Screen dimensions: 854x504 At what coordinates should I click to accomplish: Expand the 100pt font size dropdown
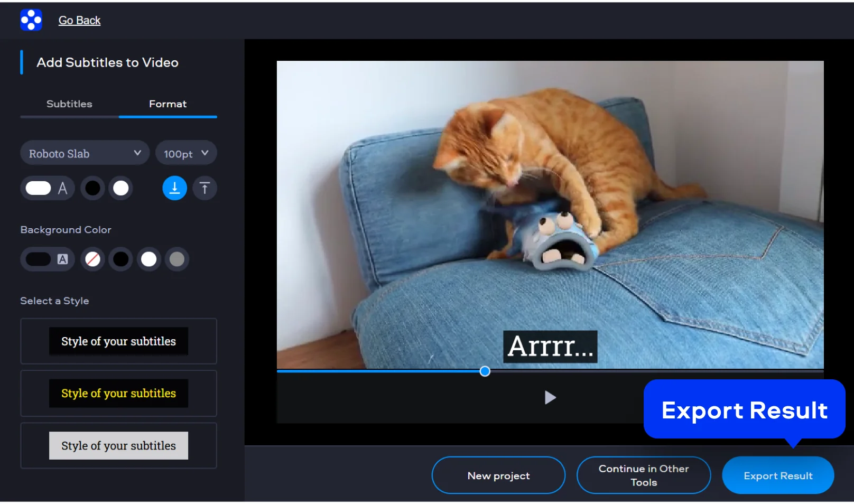point(186,153)
